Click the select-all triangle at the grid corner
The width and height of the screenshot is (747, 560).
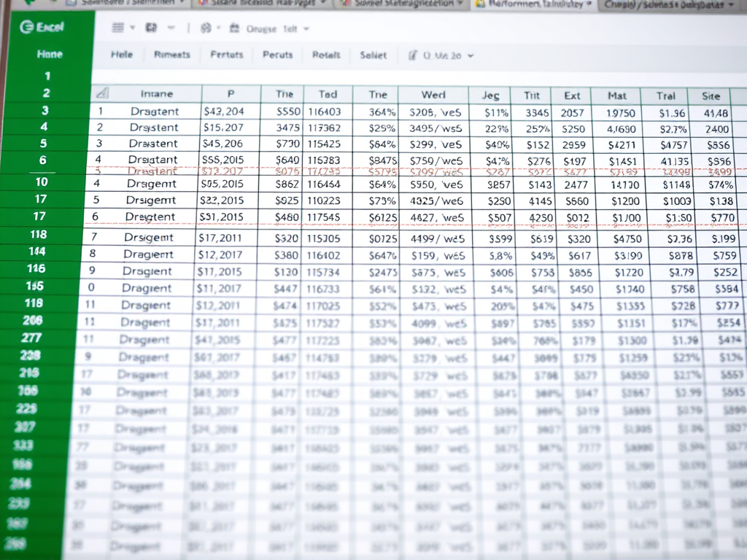tap(102, 93)
